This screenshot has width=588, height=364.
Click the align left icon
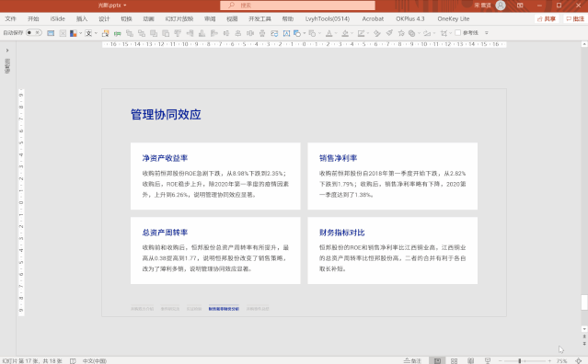214,33
